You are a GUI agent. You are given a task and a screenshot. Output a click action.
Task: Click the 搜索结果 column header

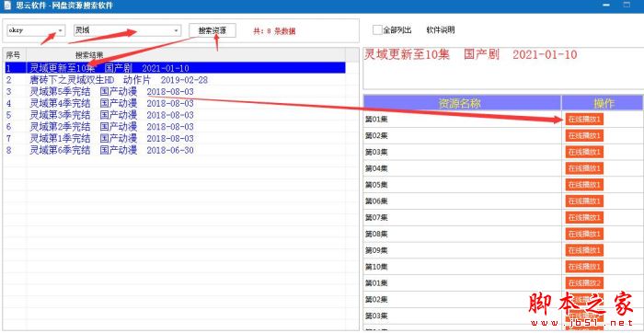click(89, 54)
